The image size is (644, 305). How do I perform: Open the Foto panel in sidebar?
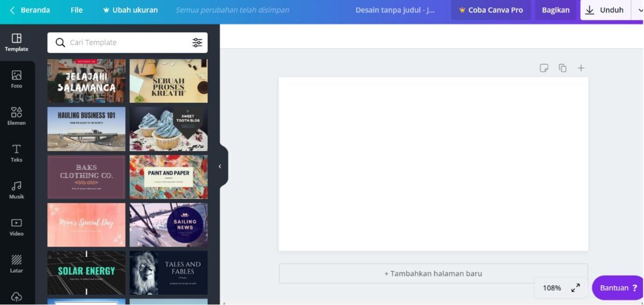click(x=17, y=79)
